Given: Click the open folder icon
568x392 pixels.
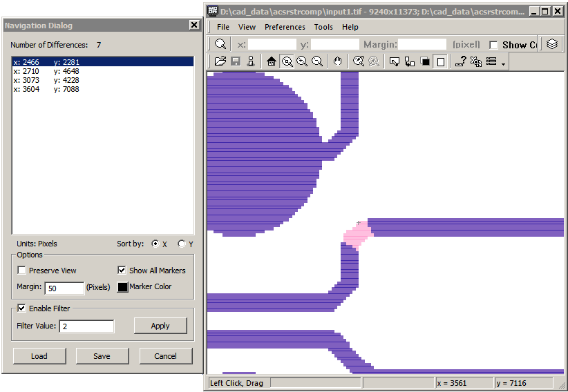Looking at the screenshot, I should click(x=220, y=61).
